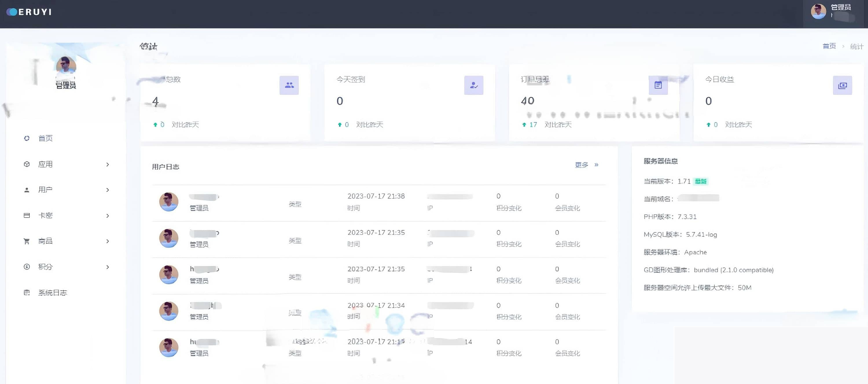Click the 用户 person icon in sidebar

[27, 190]
